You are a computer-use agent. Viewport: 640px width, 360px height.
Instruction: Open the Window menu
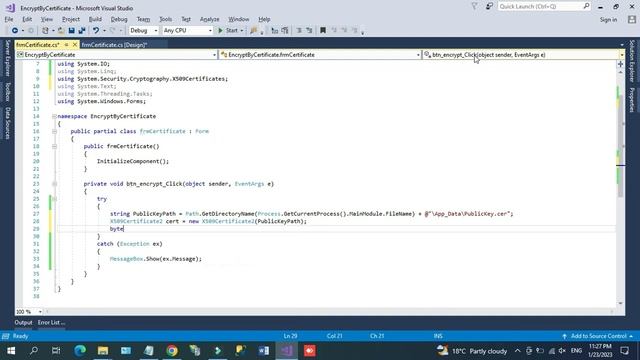239,19
